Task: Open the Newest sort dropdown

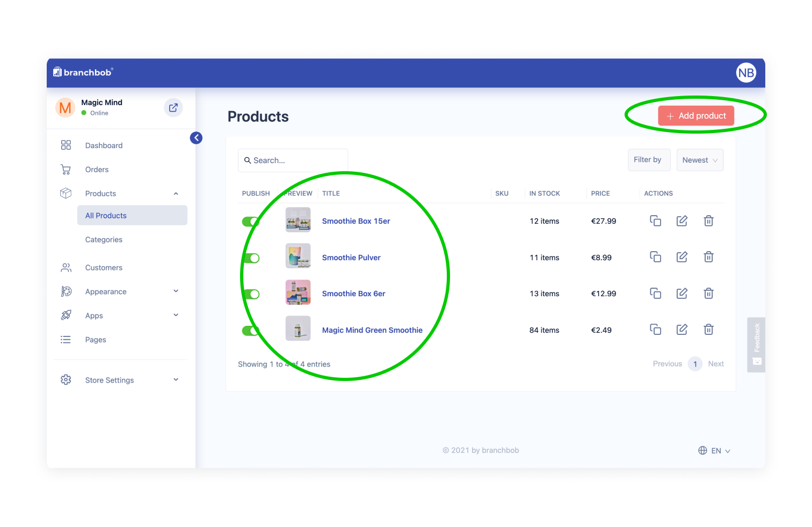Action: coord(699,159)
